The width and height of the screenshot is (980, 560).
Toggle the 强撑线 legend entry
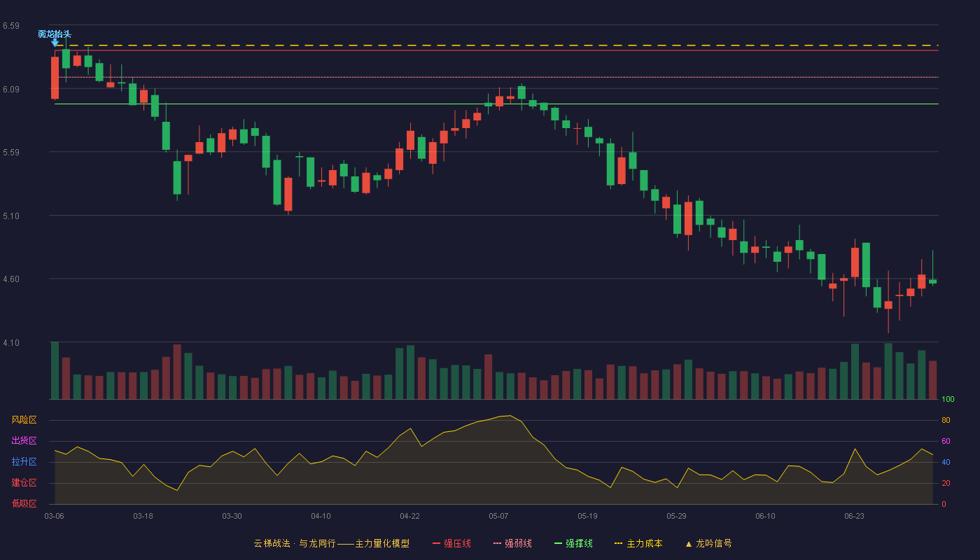coord(573,543)
